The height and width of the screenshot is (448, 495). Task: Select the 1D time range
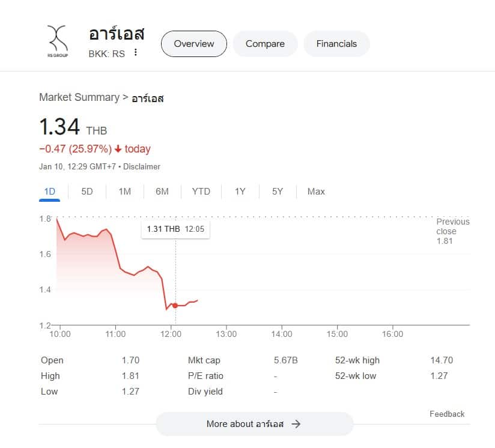coord(50,192)
